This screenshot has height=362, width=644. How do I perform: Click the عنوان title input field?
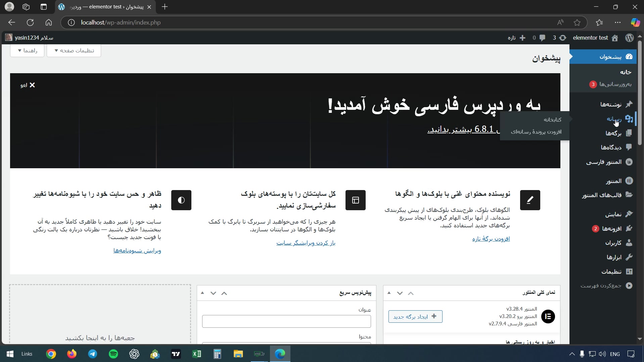[x=286, y=321]
